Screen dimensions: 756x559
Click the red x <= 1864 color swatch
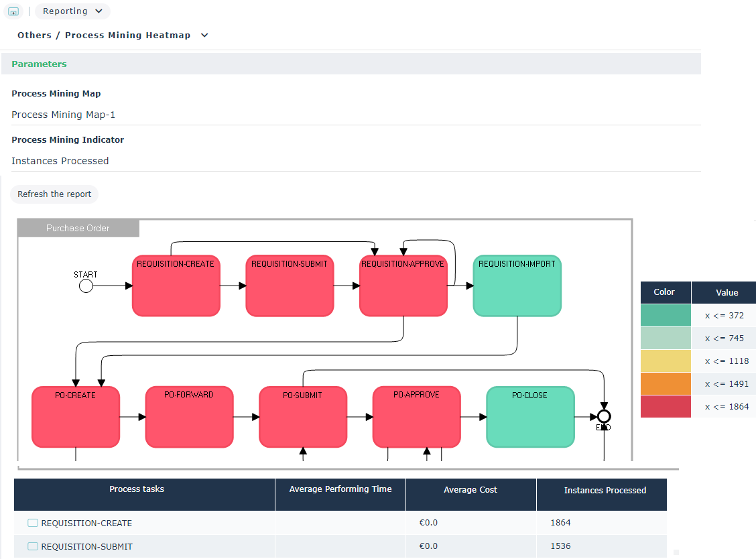point(665,406)
